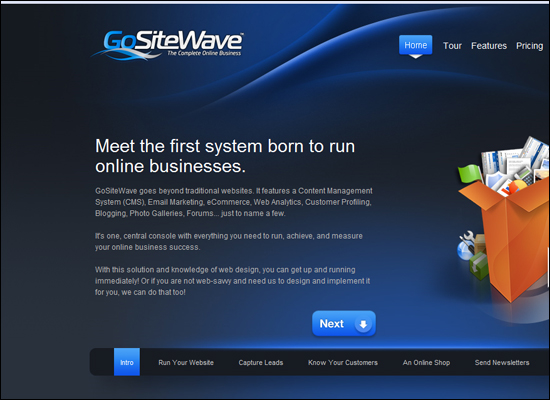The image size is (550, 400).
Task: Show the Capture Leads slide
Action: (261, 362)
